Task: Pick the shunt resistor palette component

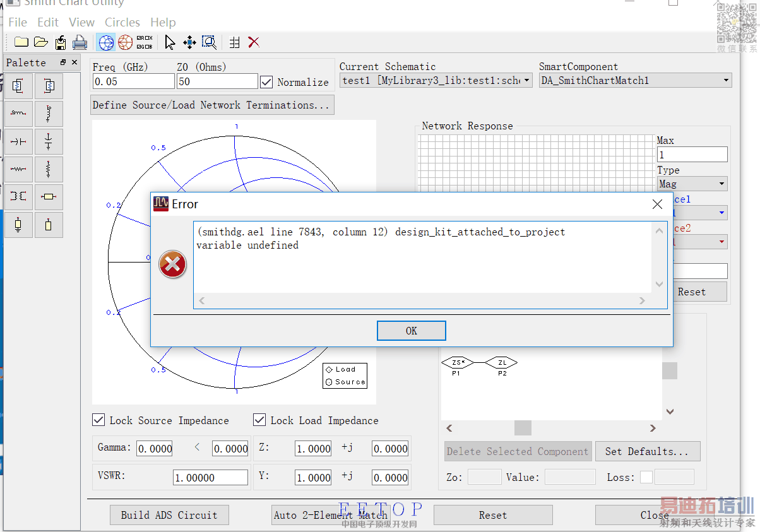Action: coord(49,169)
